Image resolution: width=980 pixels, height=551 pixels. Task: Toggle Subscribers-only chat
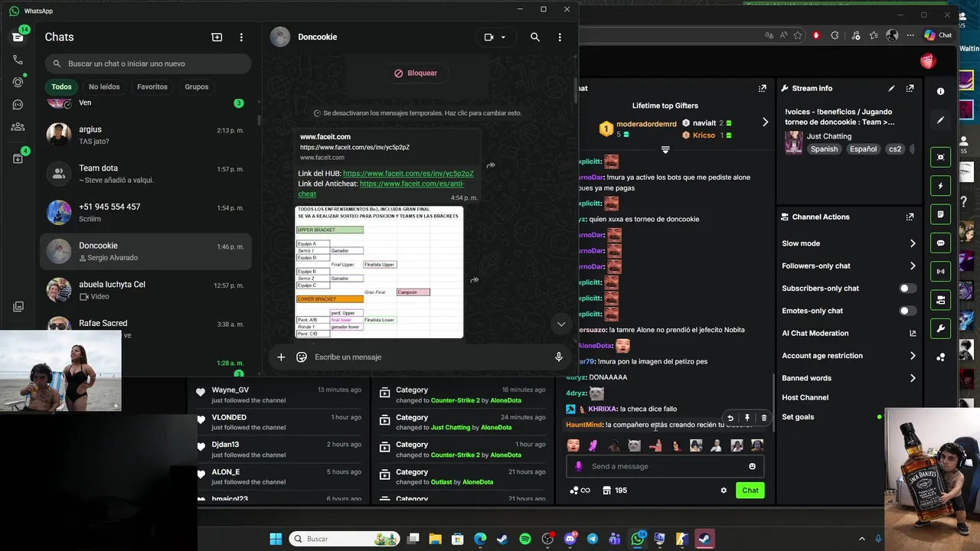click(x=907, y=289)
